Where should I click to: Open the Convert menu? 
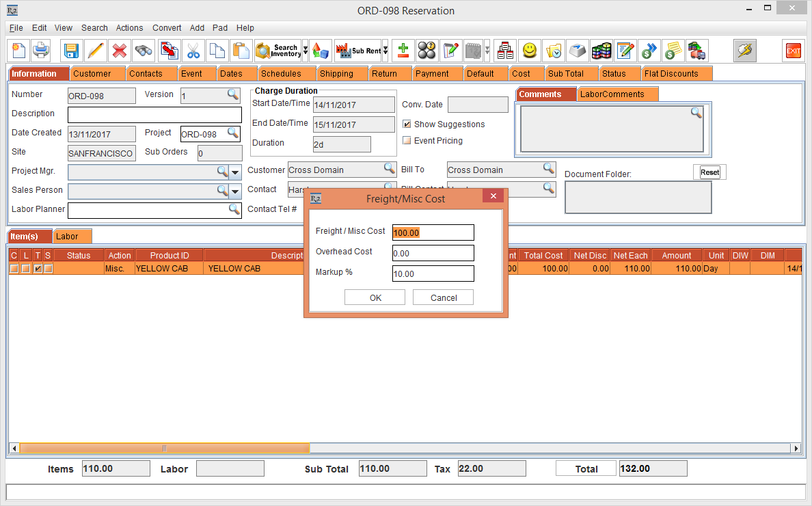pos(167,28)
